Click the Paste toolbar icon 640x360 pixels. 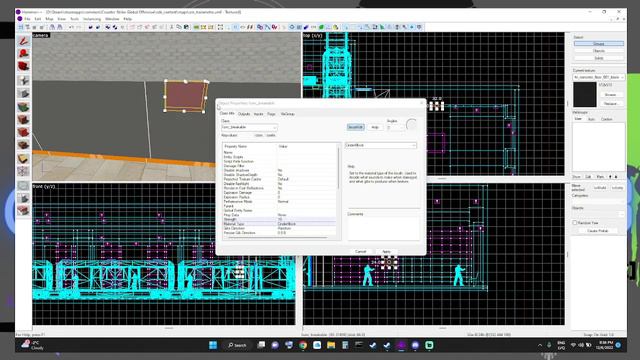186,27
